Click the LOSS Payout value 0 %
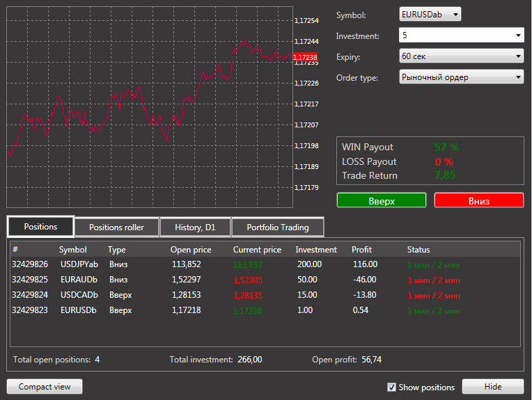 pyautogui.click(x=444, y=161)
